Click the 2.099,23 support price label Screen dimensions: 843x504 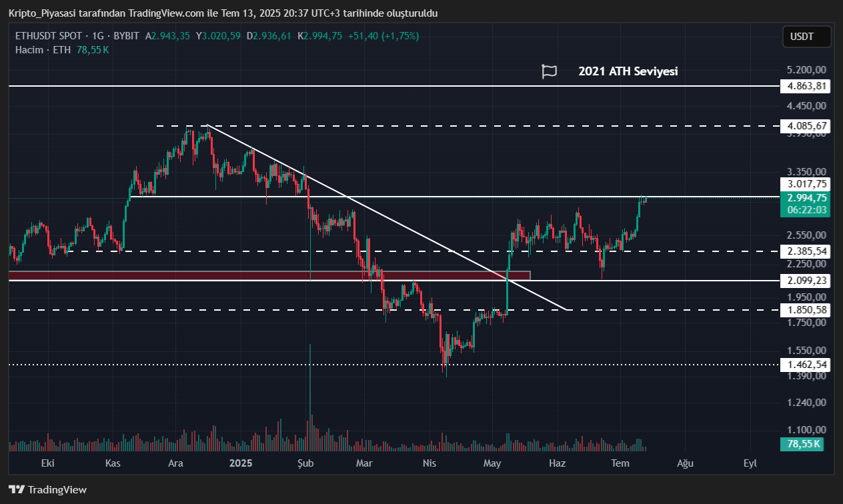[x=807, y=281]
